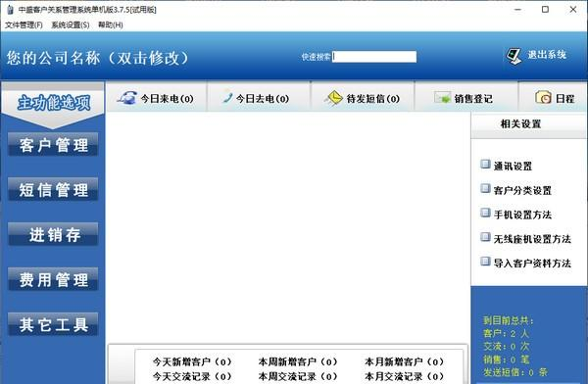
Task: Click the application icon in the title bar
Action: pyautogui.click(x=10, y=10)
